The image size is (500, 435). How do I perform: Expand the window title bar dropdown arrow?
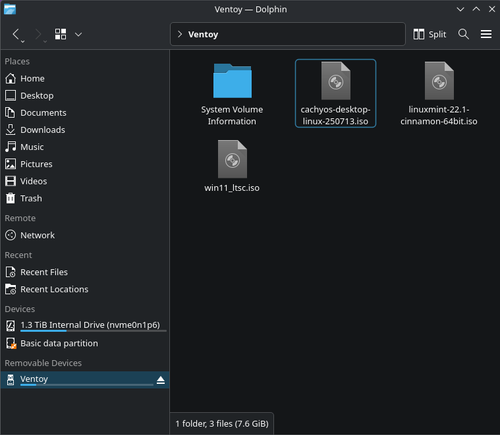tap(460, 9)
